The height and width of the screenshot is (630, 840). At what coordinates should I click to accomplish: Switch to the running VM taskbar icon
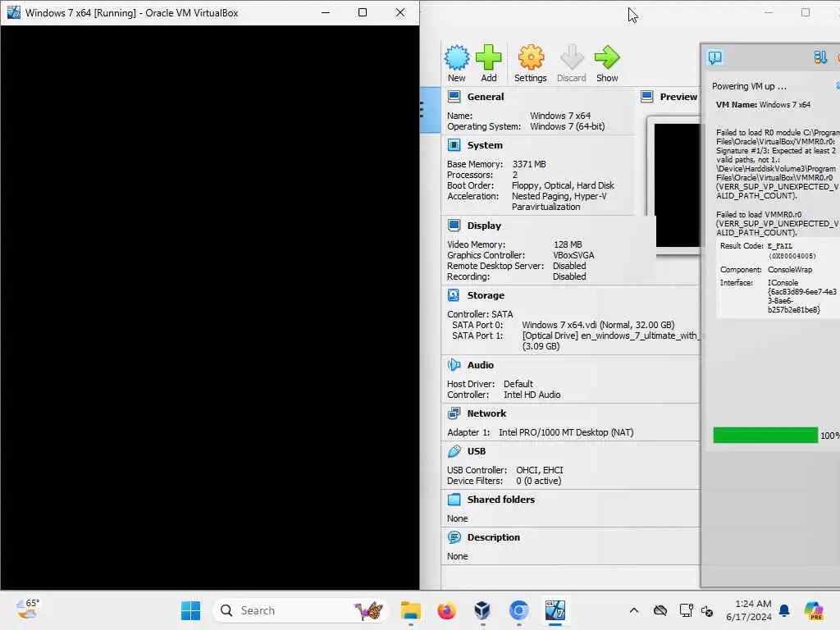pyautogui.click(x=555, y=610)
